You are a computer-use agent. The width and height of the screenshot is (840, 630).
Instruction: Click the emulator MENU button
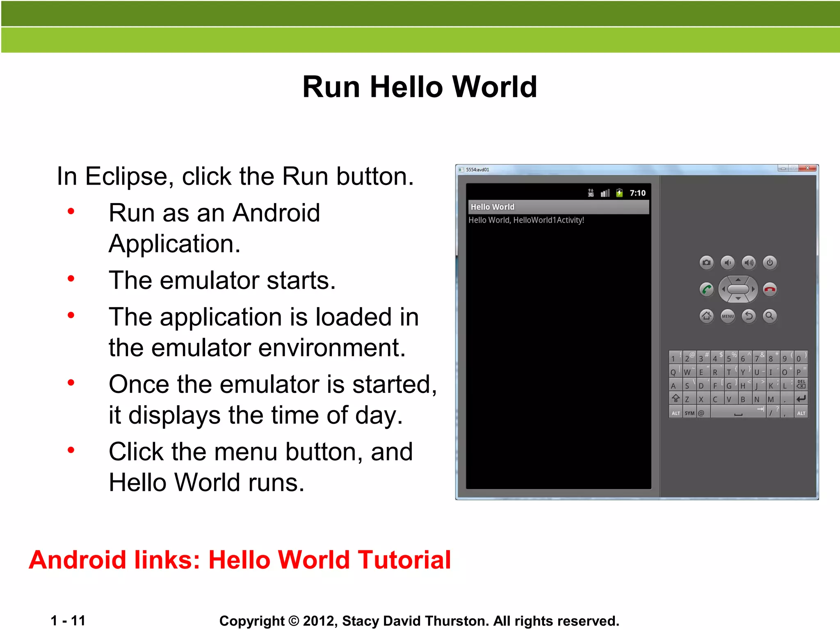(728, 316)
